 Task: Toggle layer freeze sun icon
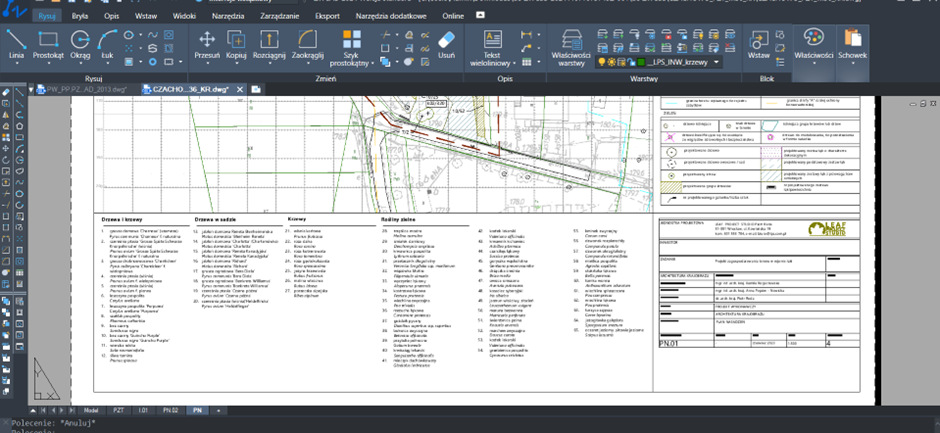pyautogui.click(x=612, y=62)
